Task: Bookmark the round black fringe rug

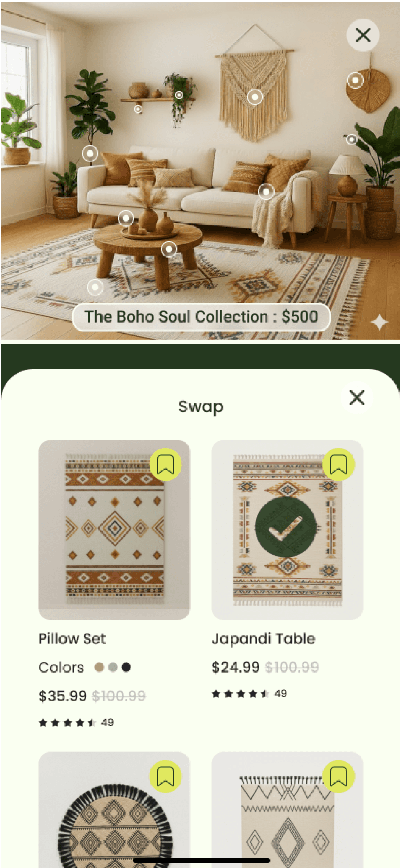Action: [166, 776]
